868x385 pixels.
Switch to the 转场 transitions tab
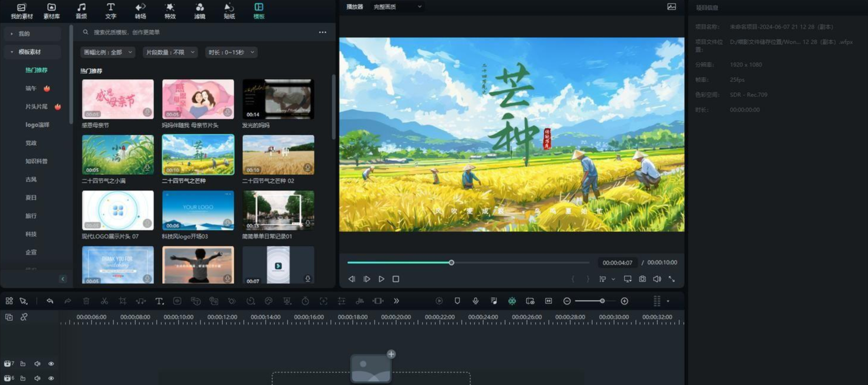(x=140, y=11)
